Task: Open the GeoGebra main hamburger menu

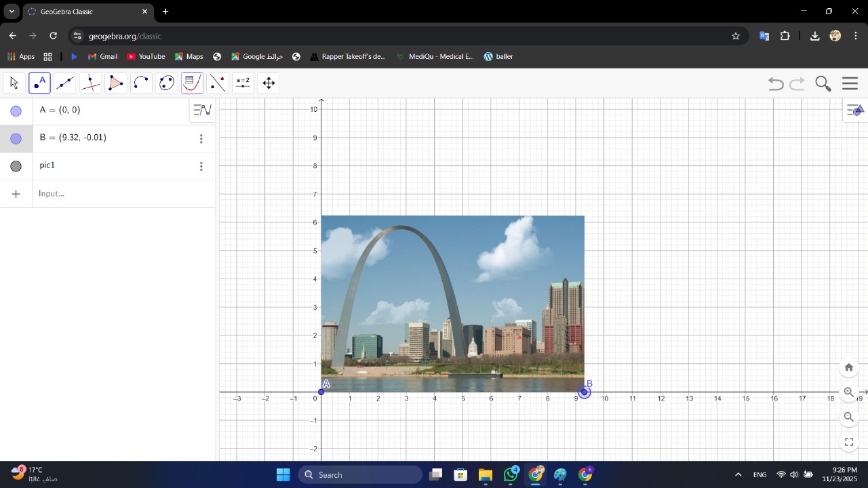Action: (x=850, y=83)
